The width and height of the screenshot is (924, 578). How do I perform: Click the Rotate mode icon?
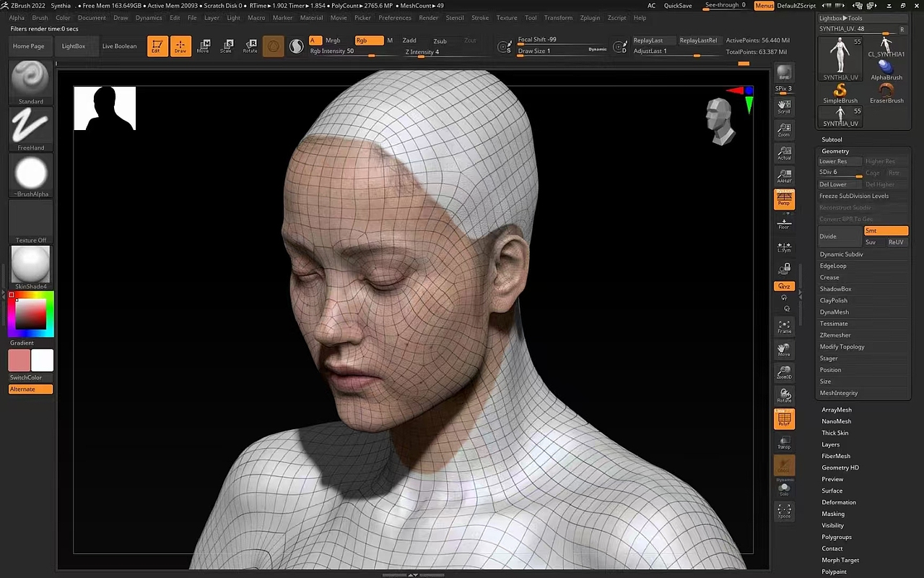[250, 46]
